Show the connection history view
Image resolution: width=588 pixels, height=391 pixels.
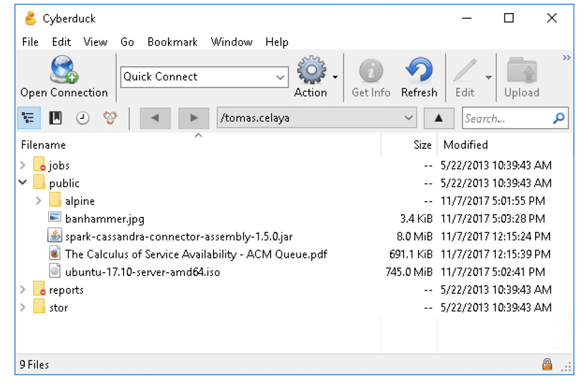point(82,118)
